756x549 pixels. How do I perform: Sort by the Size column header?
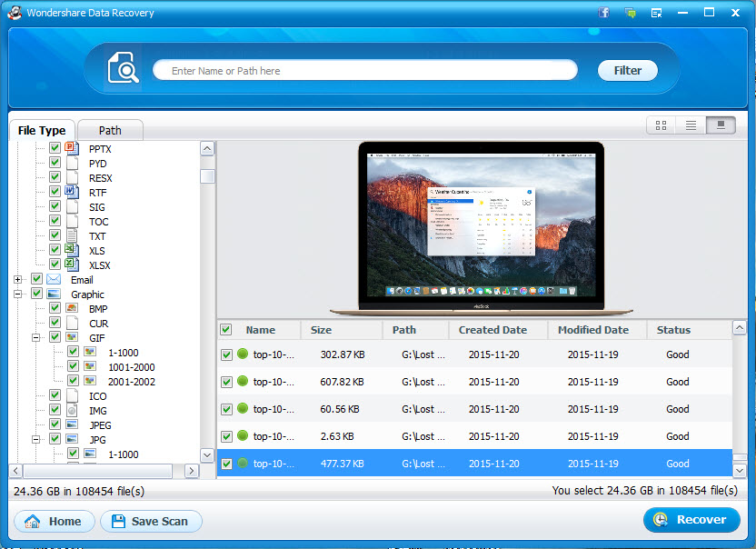[x=321, y=330]
